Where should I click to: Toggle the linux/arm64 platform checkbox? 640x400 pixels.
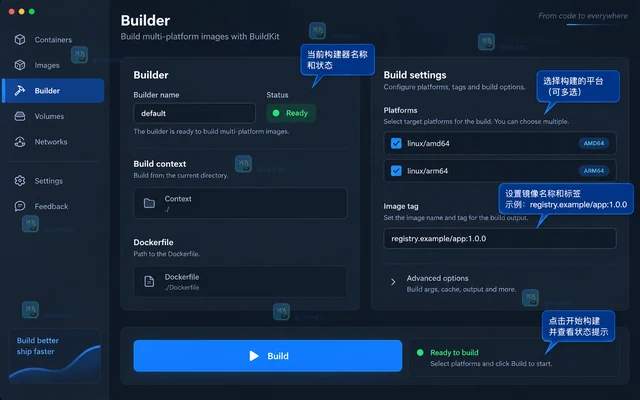click(396, 171)
